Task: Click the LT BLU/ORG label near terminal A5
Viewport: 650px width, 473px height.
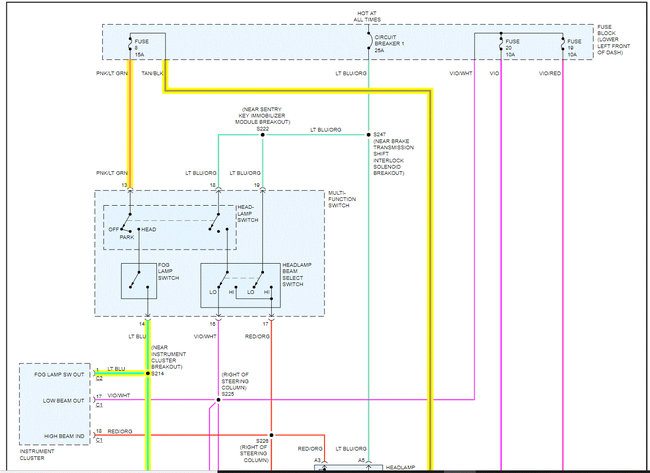Action: [351, 449]
